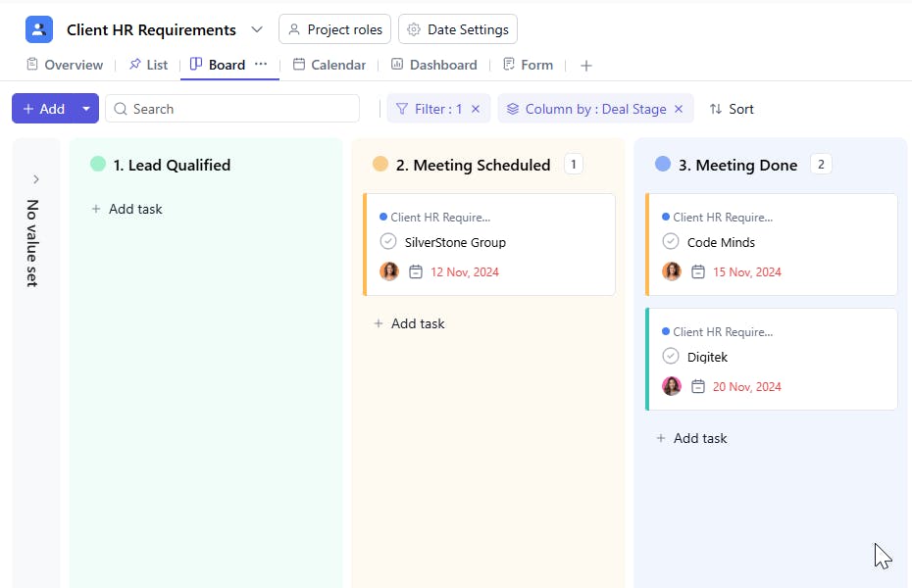Mark Digitek task complete

[671, 356]
